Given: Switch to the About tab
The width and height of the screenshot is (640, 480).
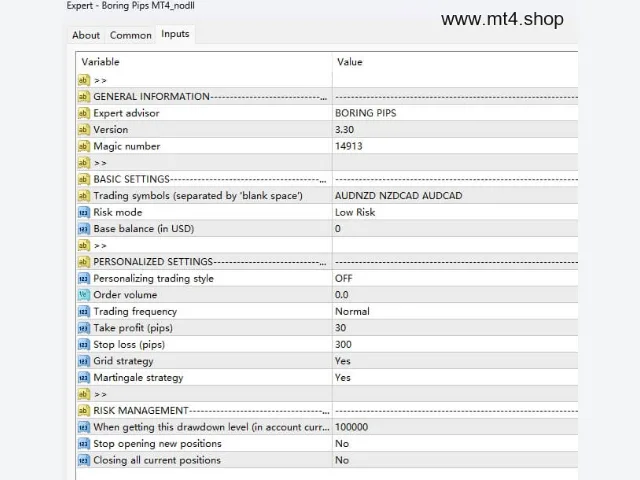Looking at the screenshot, I should (86, 35).
